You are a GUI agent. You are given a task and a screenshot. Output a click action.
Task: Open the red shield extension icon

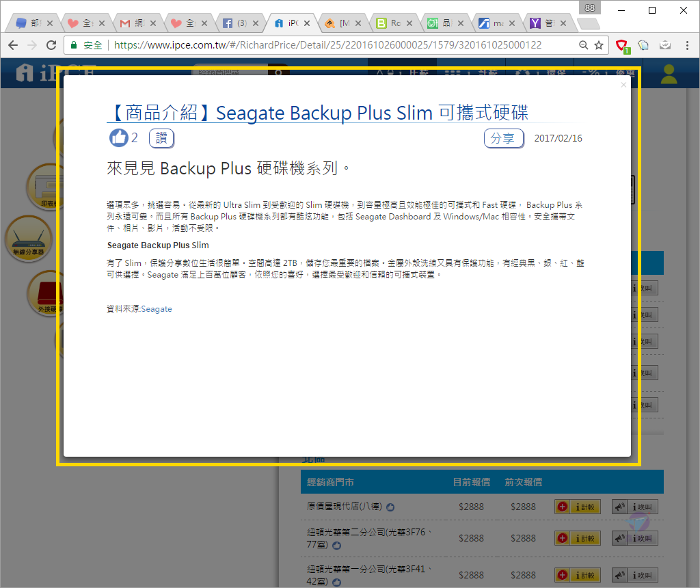tap(622, 46)
